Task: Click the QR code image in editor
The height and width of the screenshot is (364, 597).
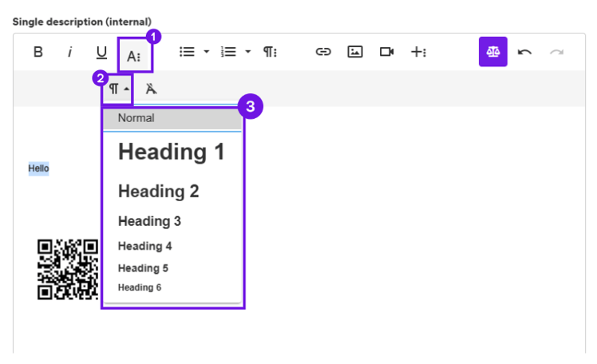Action: [x=68, y=269]
